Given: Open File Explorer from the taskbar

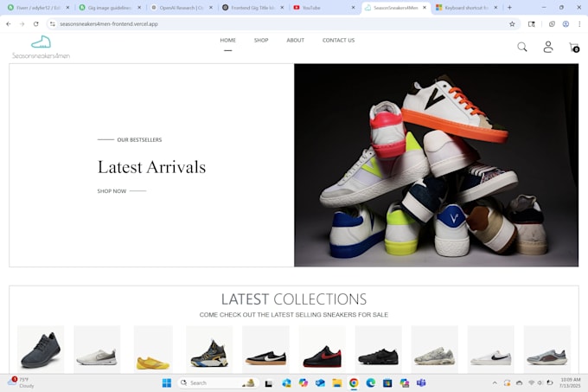Looking at the screenshot, I should (336, 382).
